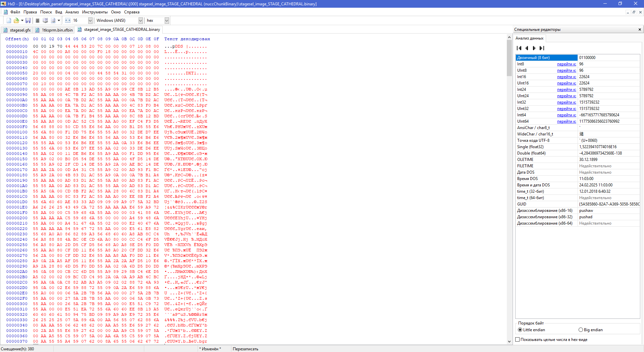644x352 pixels.
Task: Select the Анализ данных tab
Action: click(x=530, y=38)
